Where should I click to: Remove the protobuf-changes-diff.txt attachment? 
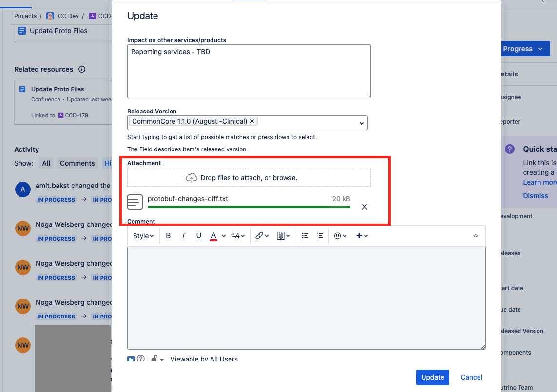pos(365,207)
